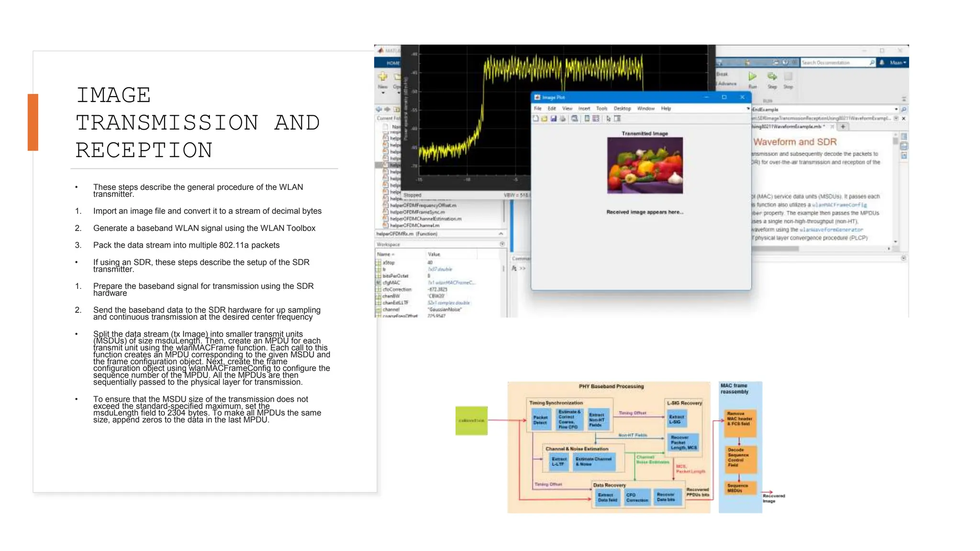Select helperOFDMFrequencyOffset.m in file list
The image size is (980, 551).
(x=423, y=205)
